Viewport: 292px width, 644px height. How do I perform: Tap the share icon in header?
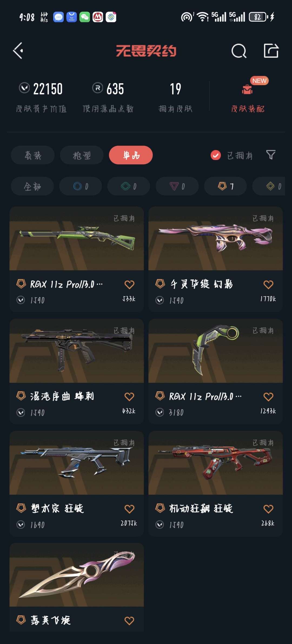[271, 51]
